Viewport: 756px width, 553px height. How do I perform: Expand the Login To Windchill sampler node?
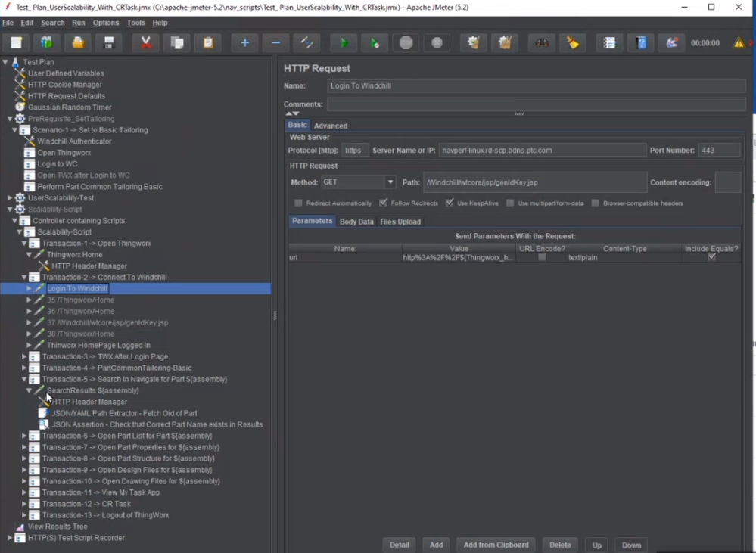click(x=29, y=288)
